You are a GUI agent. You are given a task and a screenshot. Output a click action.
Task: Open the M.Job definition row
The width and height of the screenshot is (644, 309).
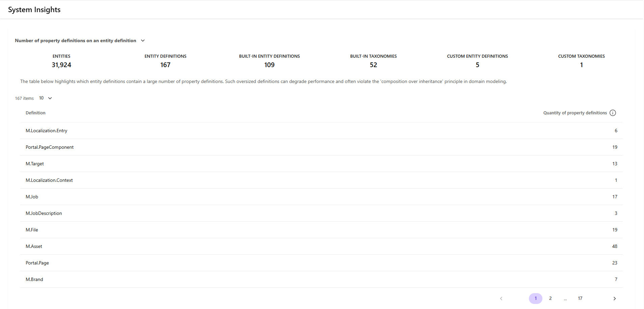tap(32, 197)
